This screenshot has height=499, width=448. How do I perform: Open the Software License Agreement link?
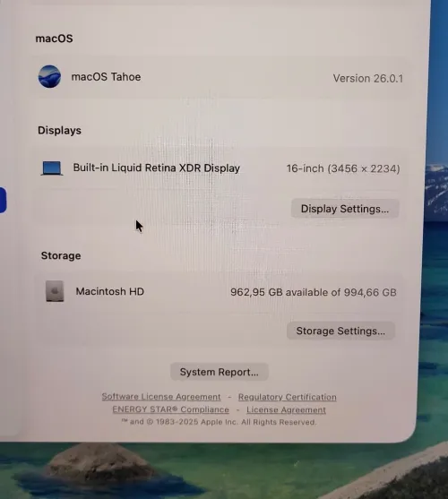tap(161, 397)
